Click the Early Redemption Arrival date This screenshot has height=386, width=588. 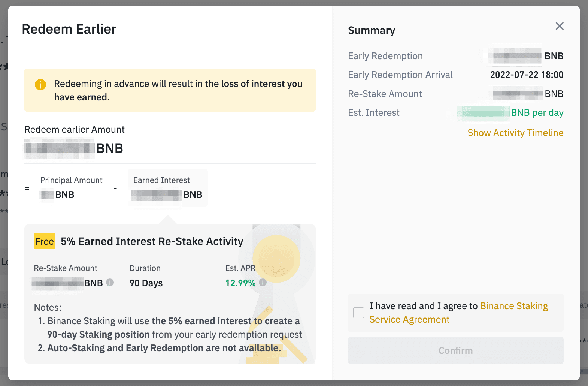pos(527,75)
